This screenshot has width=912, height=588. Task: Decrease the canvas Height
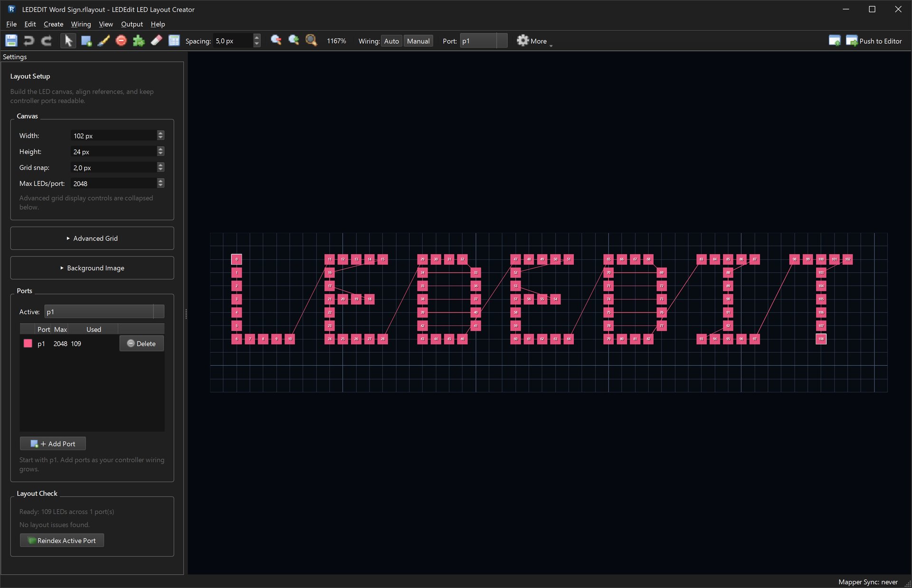(x=161, y=154)
